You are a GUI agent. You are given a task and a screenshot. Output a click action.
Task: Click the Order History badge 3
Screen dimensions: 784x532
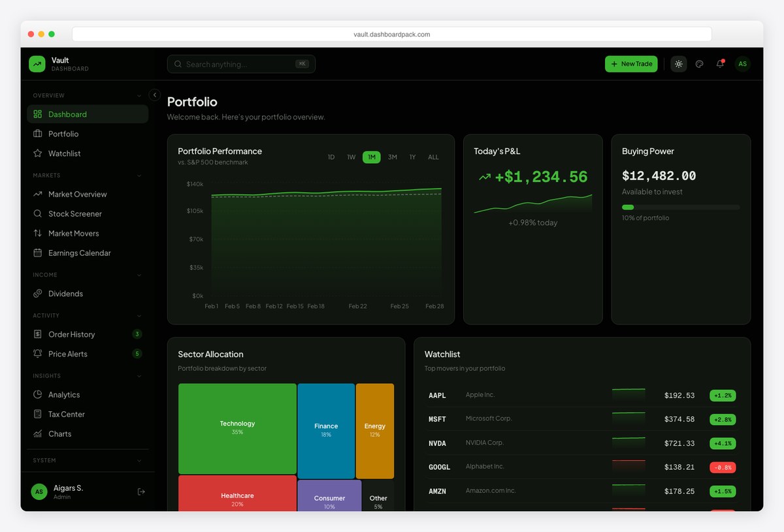137,334
